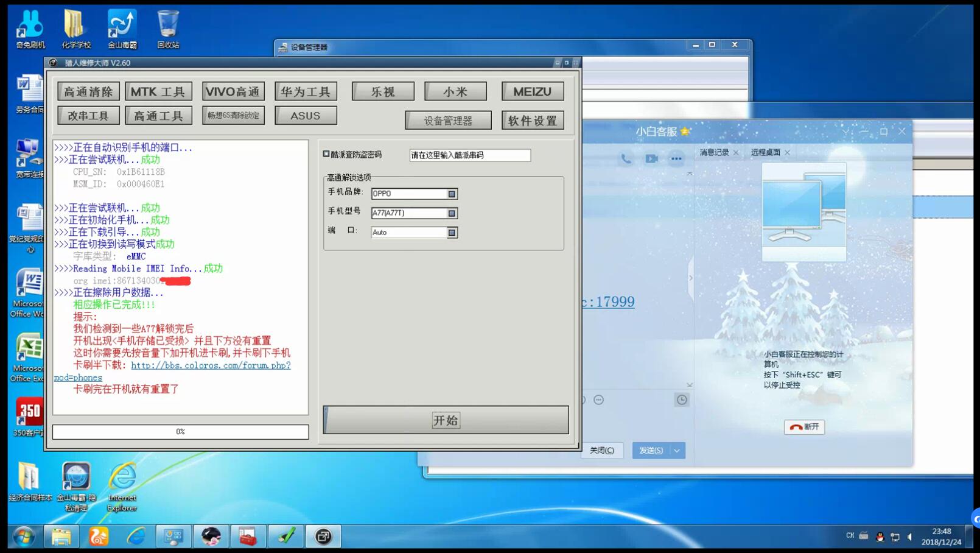Screen dimensions: 980x553
Task: Click the QQ penguin tray icon
Action: pos(880,537)
